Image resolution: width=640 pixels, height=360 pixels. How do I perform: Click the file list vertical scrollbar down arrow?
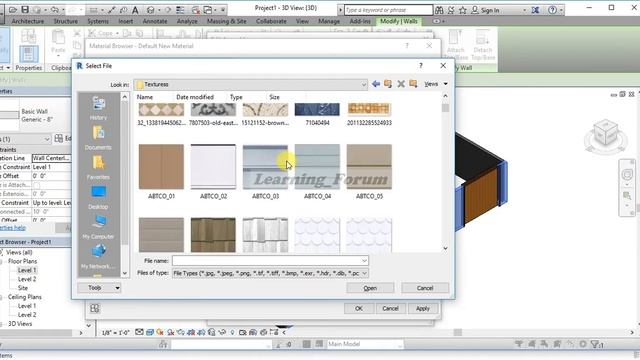coord(445,248)
